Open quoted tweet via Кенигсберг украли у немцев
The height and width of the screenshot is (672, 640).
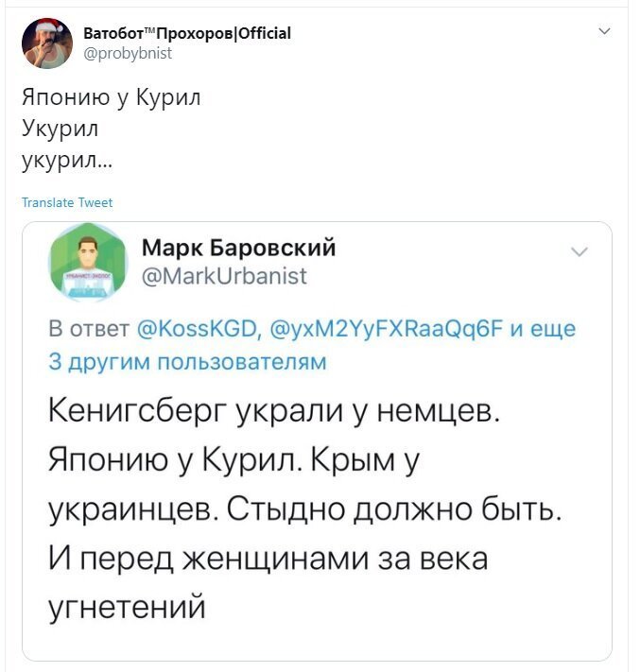pyautogui.click(x=274, y=412)
